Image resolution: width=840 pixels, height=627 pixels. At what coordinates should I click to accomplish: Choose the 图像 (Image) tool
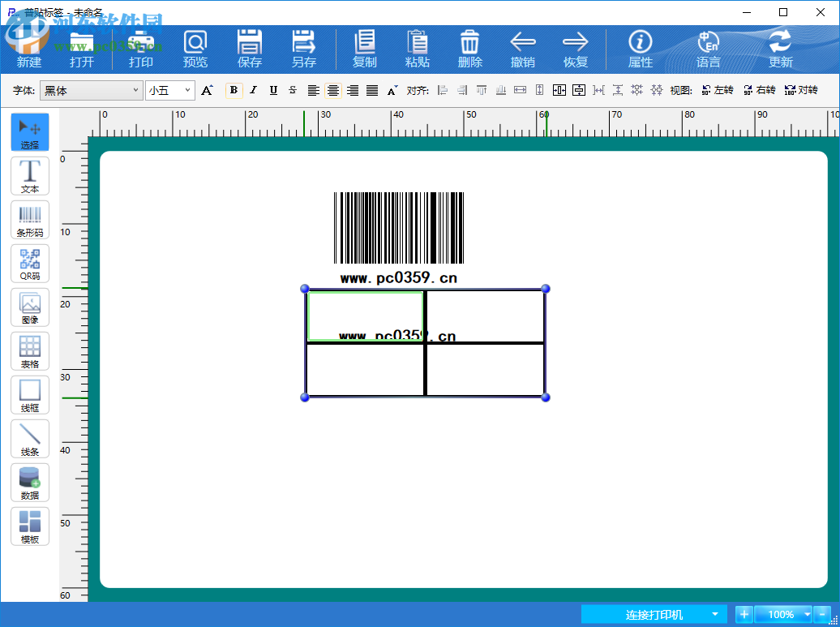30,307
